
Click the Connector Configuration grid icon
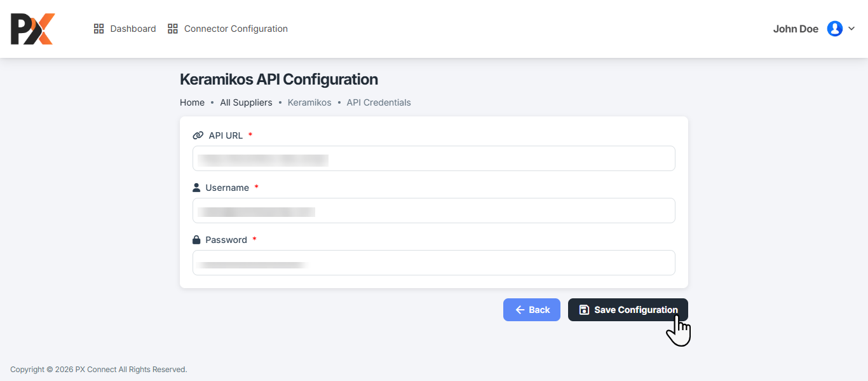(x=172, y=29)
